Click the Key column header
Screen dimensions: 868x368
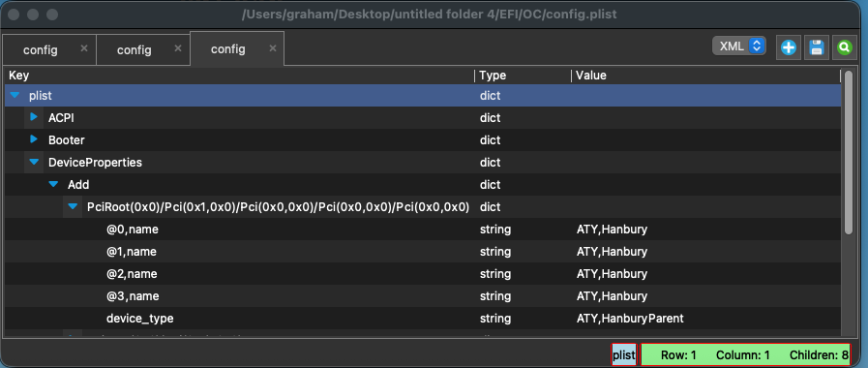239,76
